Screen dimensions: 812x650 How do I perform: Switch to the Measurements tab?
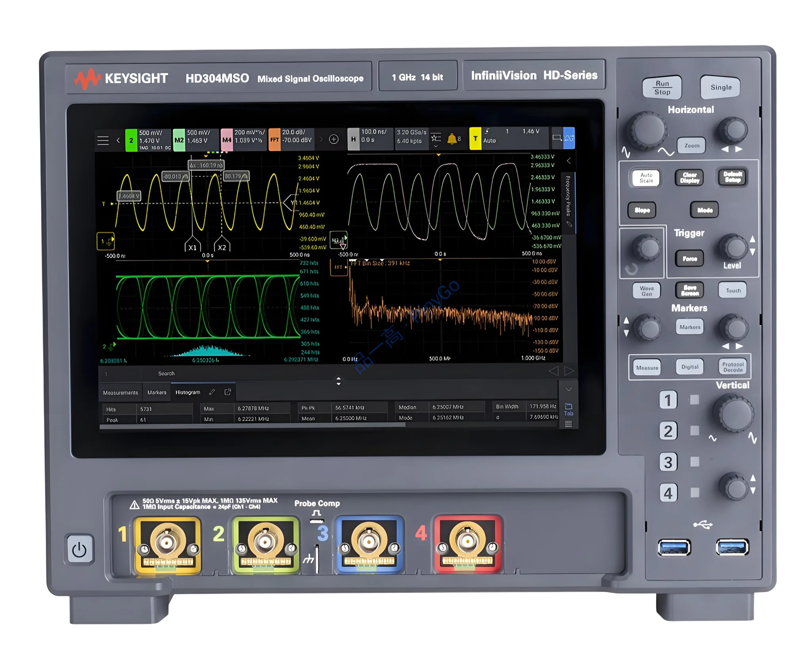121,393
